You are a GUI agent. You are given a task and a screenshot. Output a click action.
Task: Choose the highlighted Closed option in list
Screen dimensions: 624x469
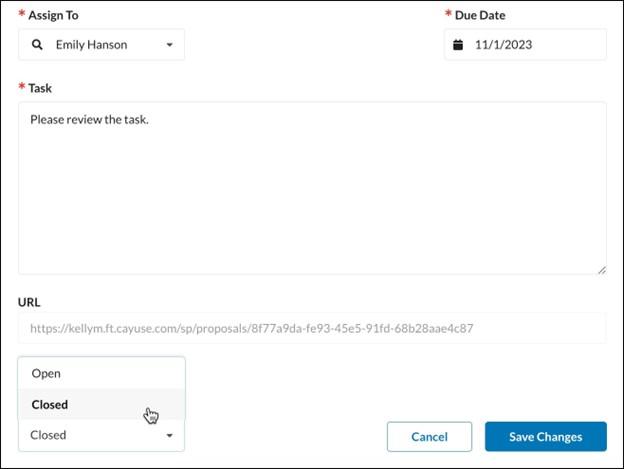(x=101, y=404)
